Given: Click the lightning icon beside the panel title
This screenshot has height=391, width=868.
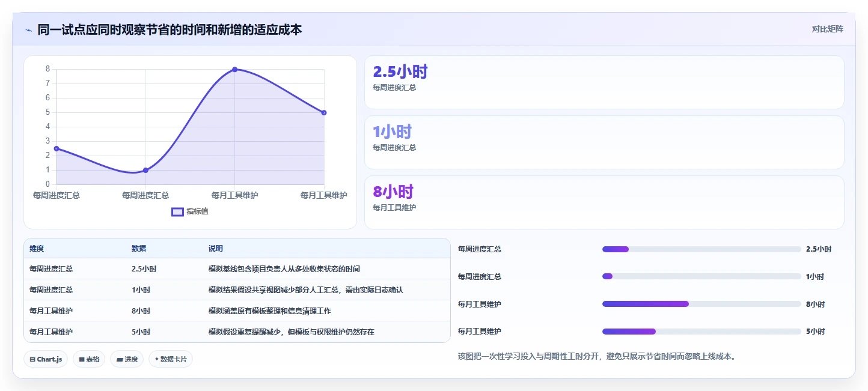Looking at the screenshot, I should [x=28, y=29].
